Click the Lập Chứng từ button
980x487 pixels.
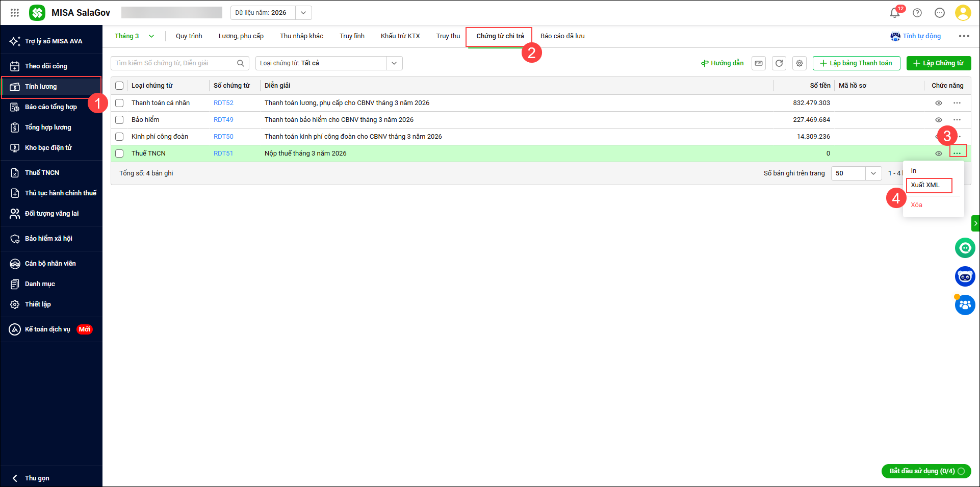938,63
